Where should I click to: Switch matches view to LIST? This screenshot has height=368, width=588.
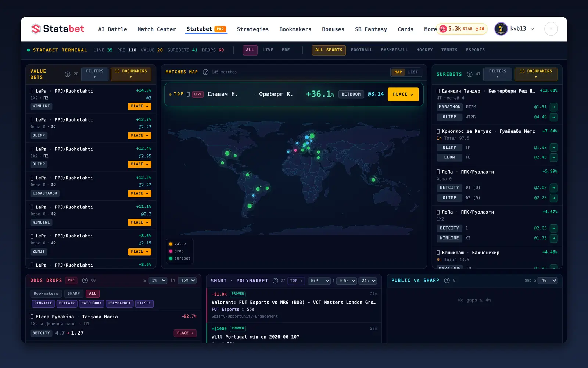click(x=413, y=72)
